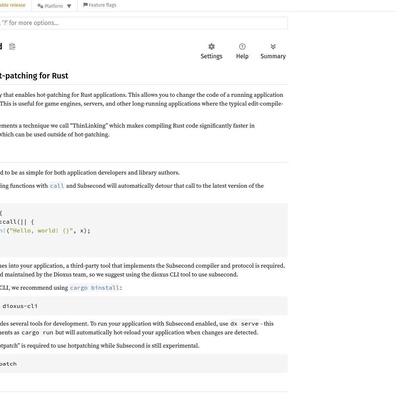This screenshot has width=396, height=396.
Task: Collapse docs with the Summary chevron icon
Action: 273,47
